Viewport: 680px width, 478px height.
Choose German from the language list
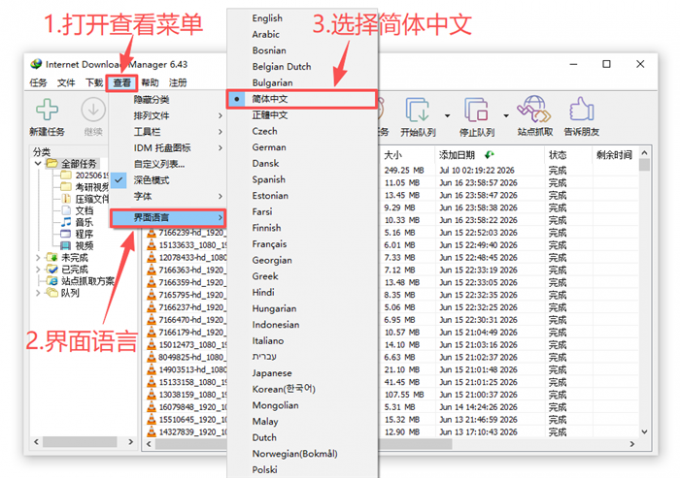coord(302,147)
